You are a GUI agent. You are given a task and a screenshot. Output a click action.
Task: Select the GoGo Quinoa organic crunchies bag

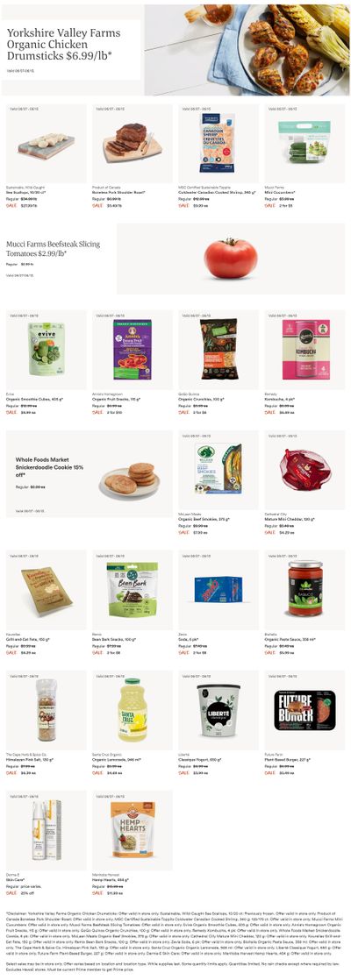(x=218, y=350)
